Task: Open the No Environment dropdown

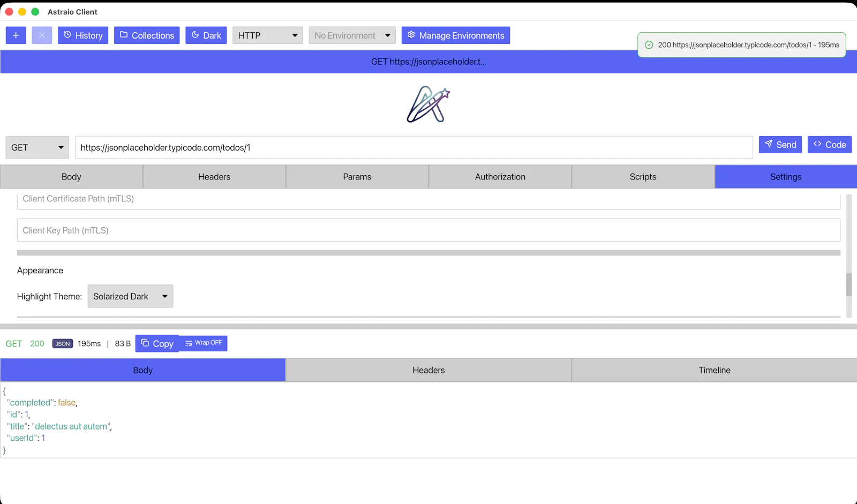Action: click(352, 35)
